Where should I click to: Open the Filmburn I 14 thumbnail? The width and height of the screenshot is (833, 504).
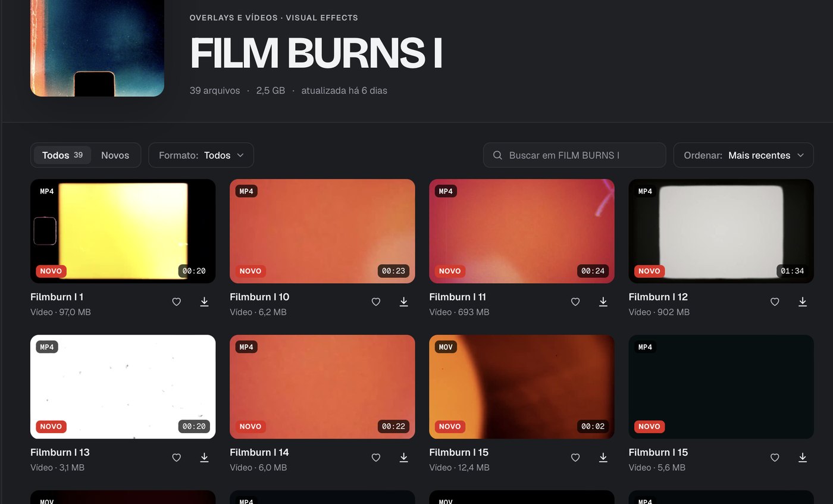pos(322,387)
